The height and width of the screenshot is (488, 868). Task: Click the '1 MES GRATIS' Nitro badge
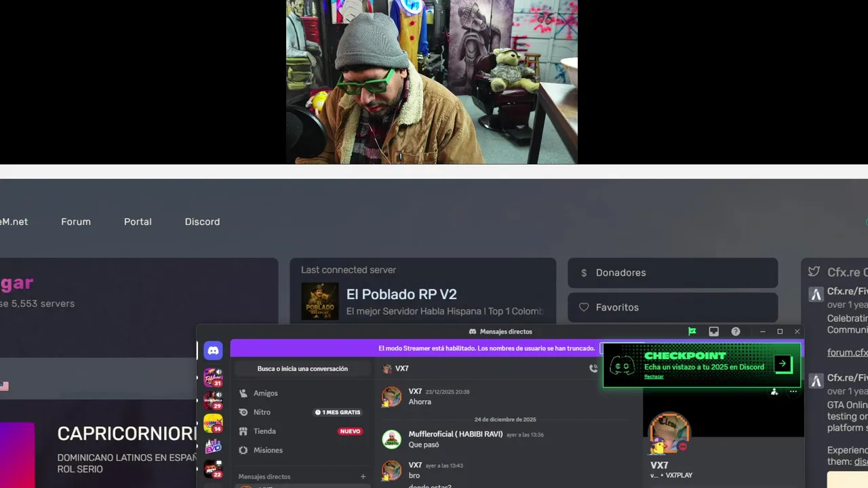coord(338,412)
